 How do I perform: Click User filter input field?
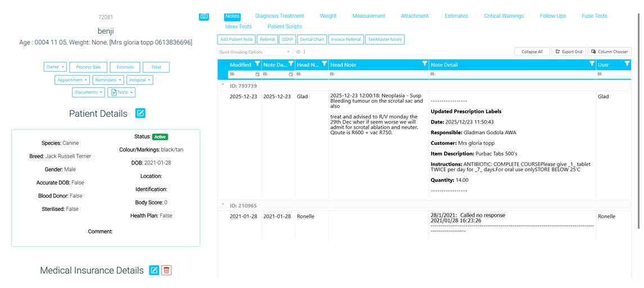614,74
